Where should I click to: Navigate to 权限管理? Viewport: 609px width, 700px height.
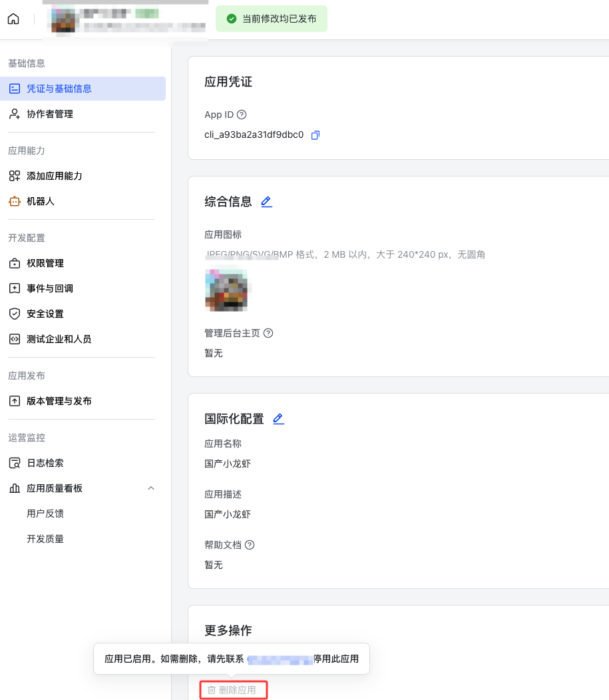point(45,263)
